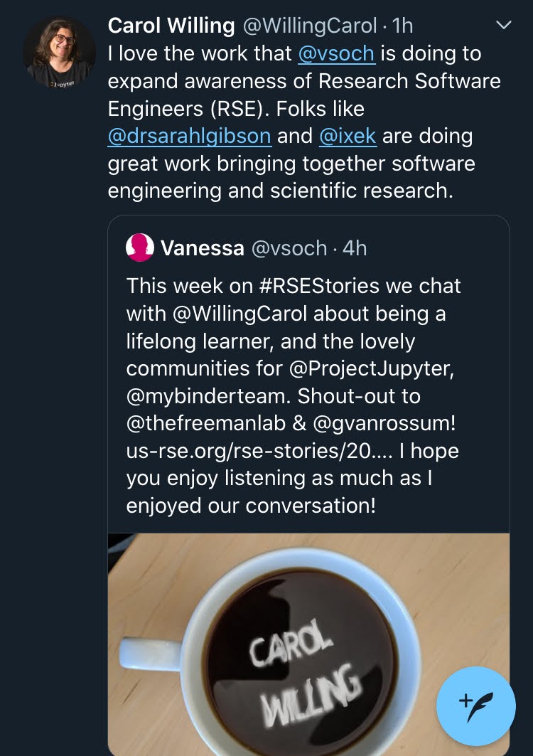This screenshot has width=533, height=756.
Task: Tap @gvanrossum in the quoted tweet
Action: [x=384, y=424]
